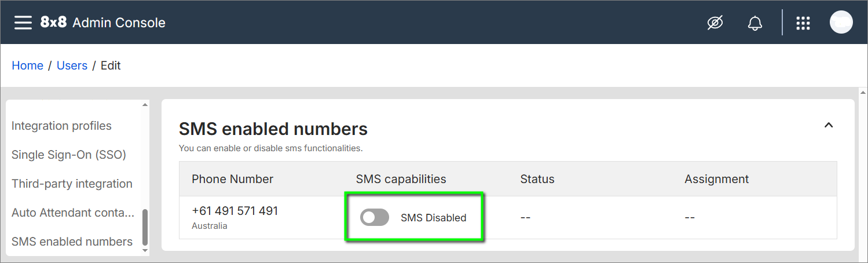The height and width of the screenshot is (263, 868).
Task: Click the crossed-out eye visibility icon
Action: pos(715,23)
